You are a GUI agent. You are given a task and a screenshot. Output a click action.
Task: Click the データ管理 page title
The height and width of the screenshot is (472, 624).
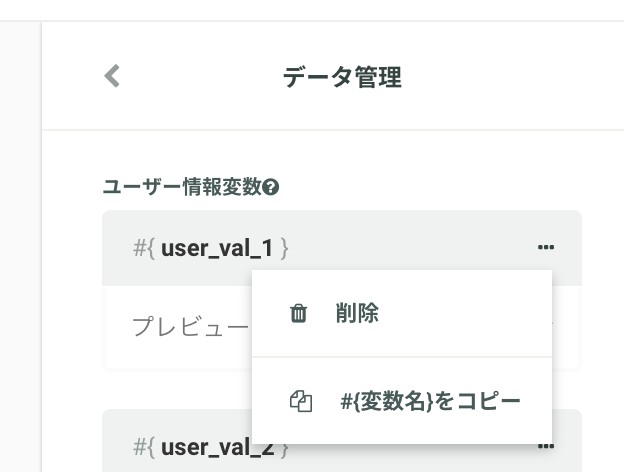click(342, 77)
